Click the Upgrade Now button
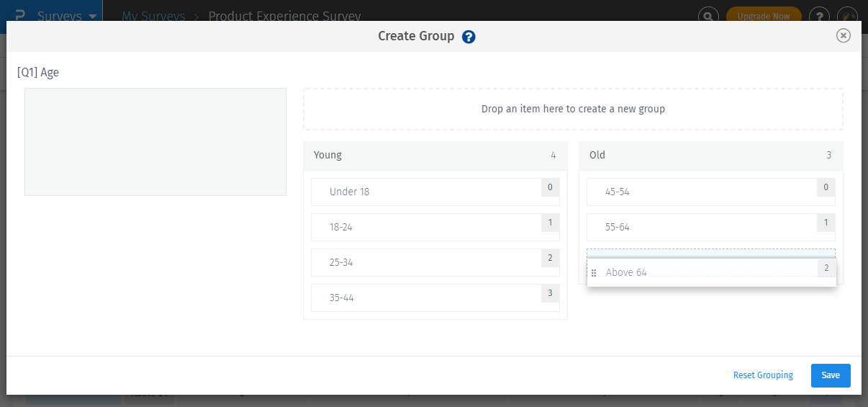 [x=763, y=16]
